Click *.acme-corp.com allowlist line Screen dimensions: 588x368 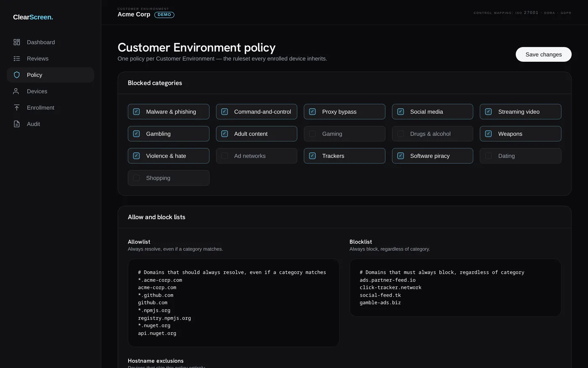pos(160,280)
